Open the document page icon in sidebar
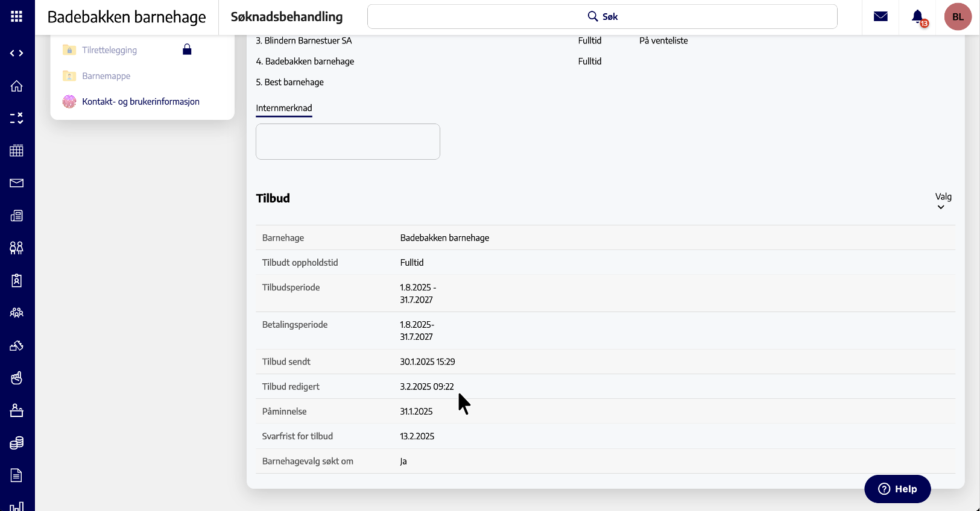 [x=17, y=475]
